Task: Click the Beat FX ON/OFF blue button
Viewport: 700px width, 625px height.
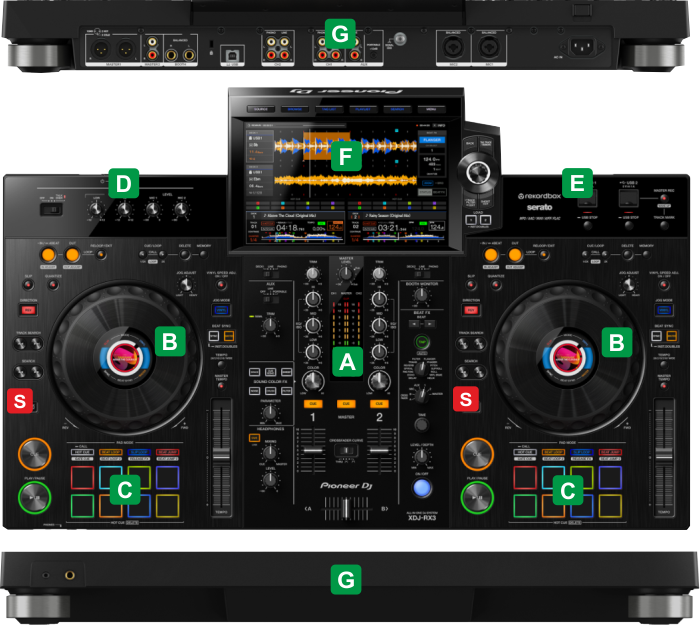Action: [422, 488]
